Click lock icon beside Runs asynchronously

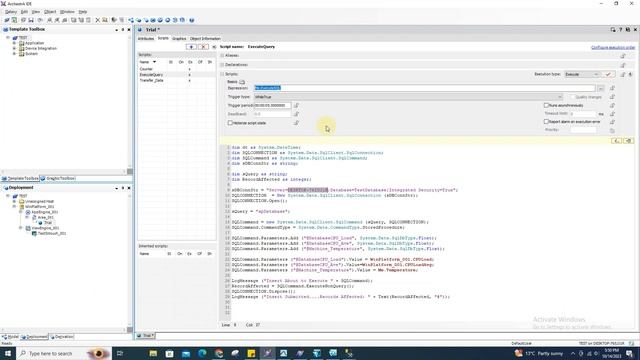click(x=612, y=105)
